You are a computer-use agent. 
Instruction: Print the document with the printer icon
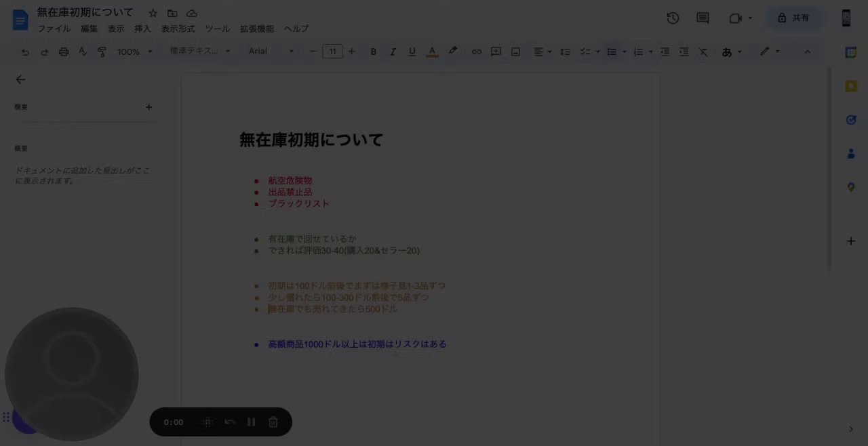click(x=64, y=52)
